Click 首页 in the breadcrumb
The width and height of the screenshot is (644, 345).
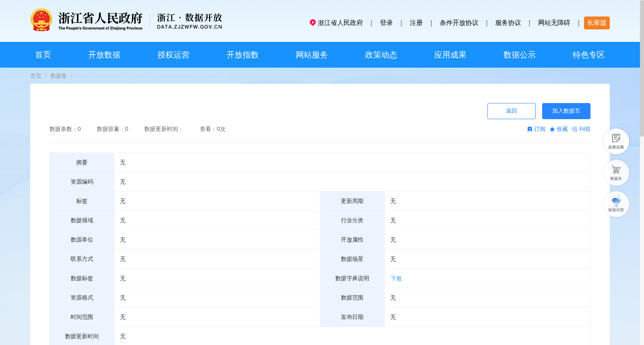point(36,76)
